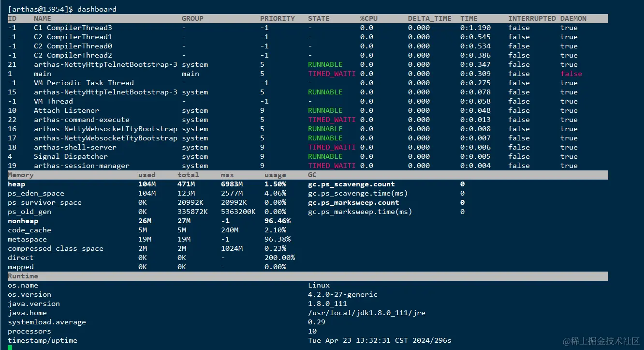The width and height of the screenshot is (644, 350).
Task: Click the "usage" column header
Action: pos(275,175)
